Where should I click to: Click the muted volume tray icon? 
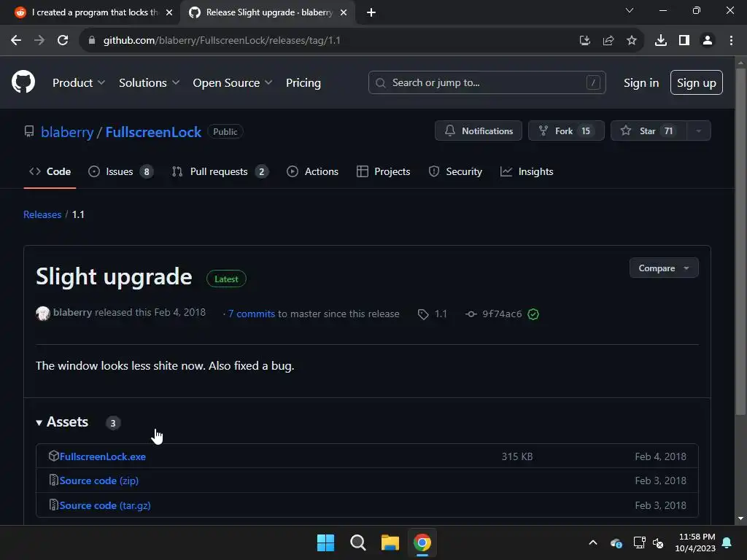(658, 542)
